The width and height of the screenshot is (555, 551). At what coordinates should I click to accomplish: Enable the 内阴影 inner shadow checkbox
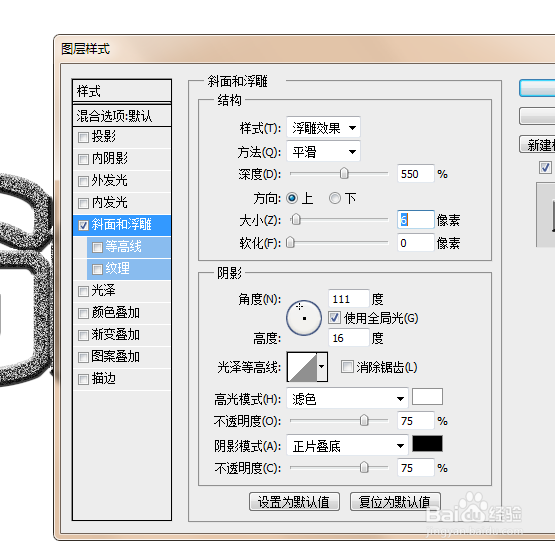coord(83,159)
